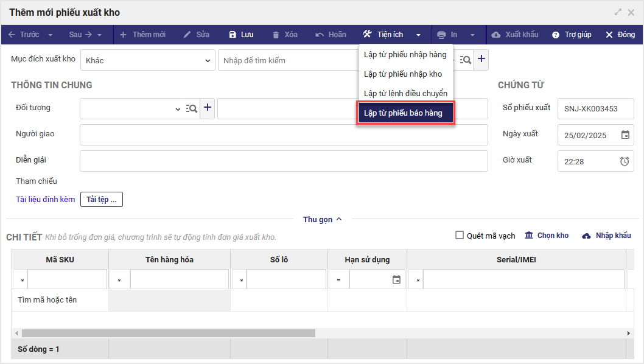Click search-list icon beside top search field

[x=465, y=60]
